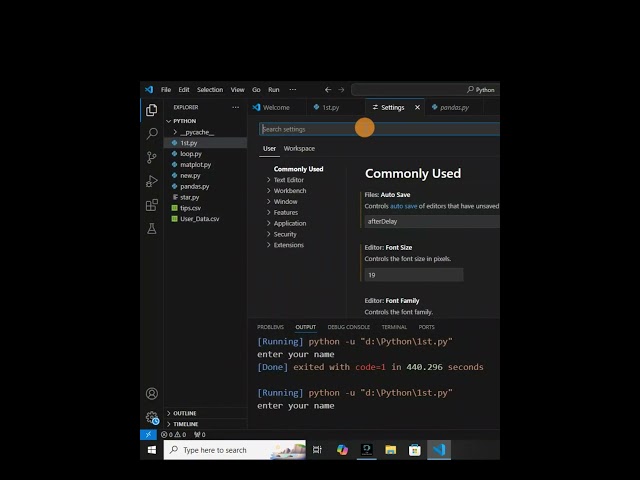Open the Auto Save afterDelay dropdown
640x480 pixels.
432,221
